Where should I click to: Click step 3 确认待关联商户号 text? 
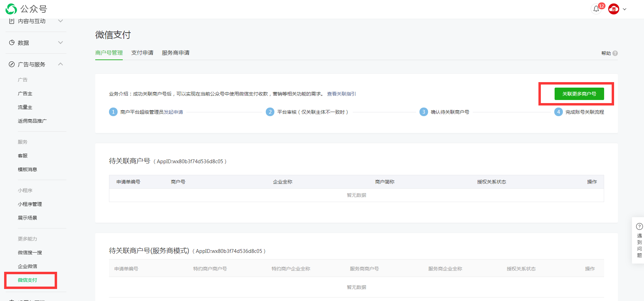450,112
